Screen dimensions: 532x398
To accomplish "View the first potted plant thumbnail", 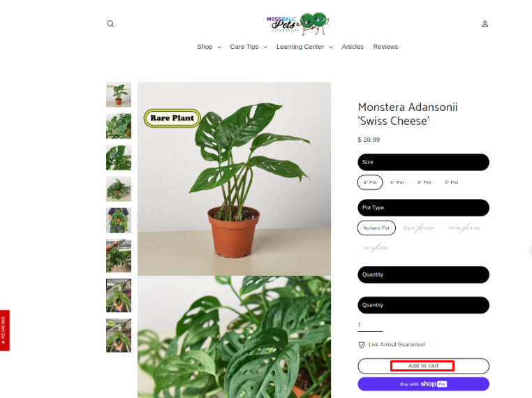I will click(119, 95).
